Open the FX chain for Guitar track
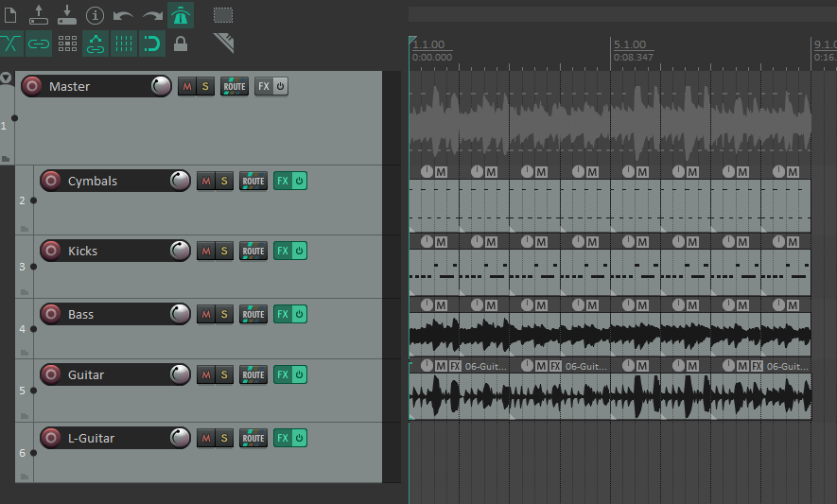The width and height of the screenshot is (837, 504). (282, 374)
